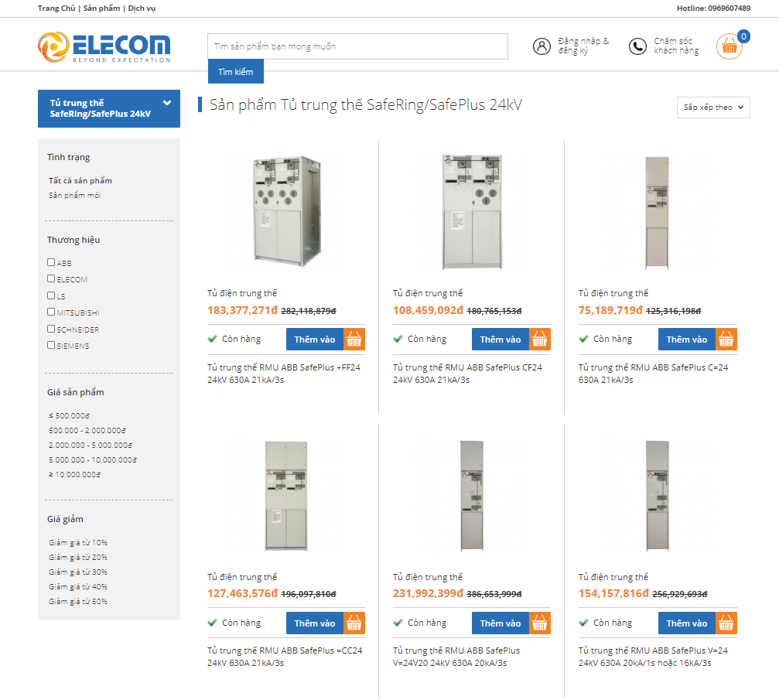Click the ELECOM logo

[x=104, y=45]
